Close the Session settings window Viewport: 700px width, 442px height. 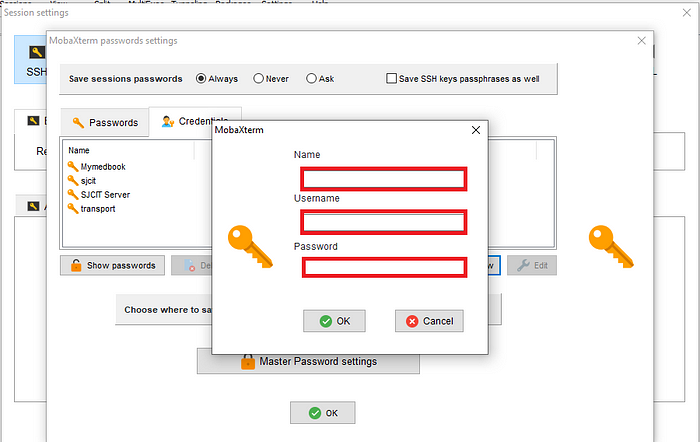687,13
